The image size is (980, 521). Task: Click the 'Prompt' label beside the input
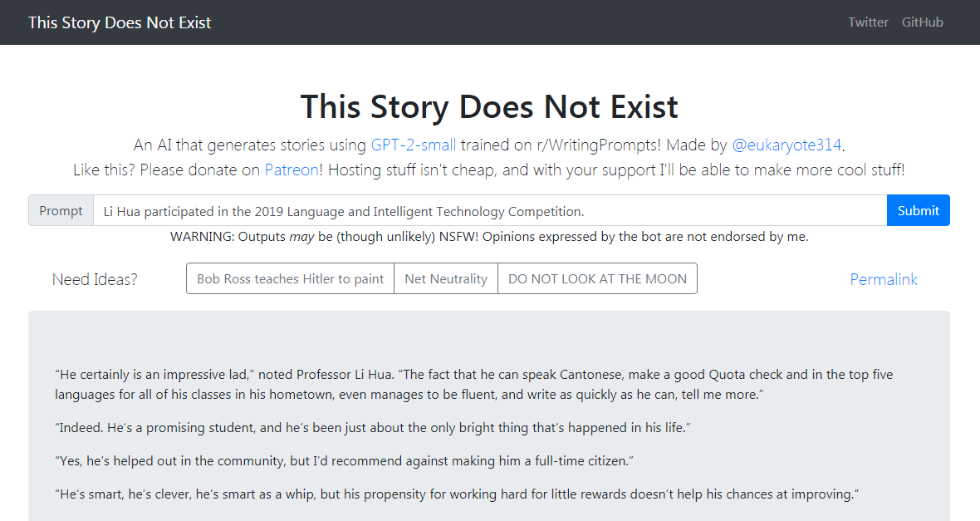61,211
